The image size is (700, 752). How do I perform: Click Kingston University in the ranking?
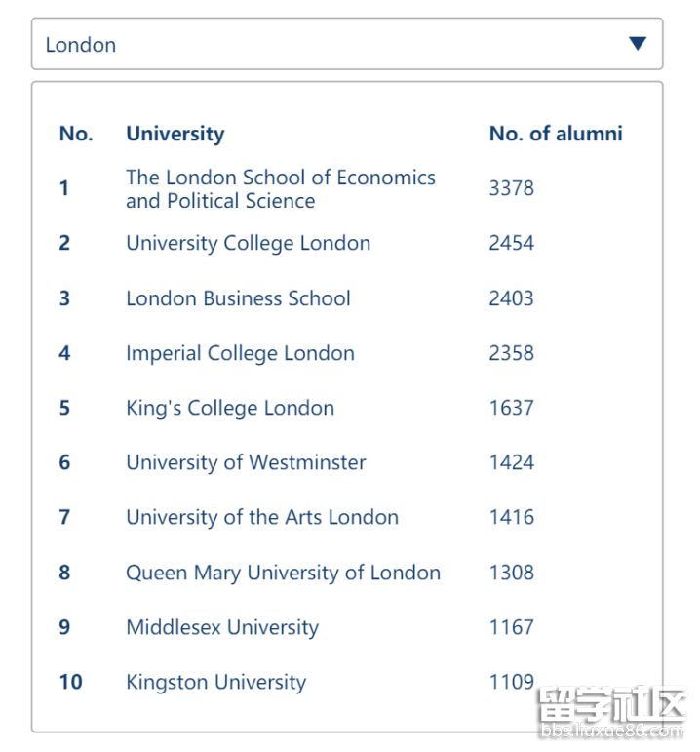click(215, 682)
